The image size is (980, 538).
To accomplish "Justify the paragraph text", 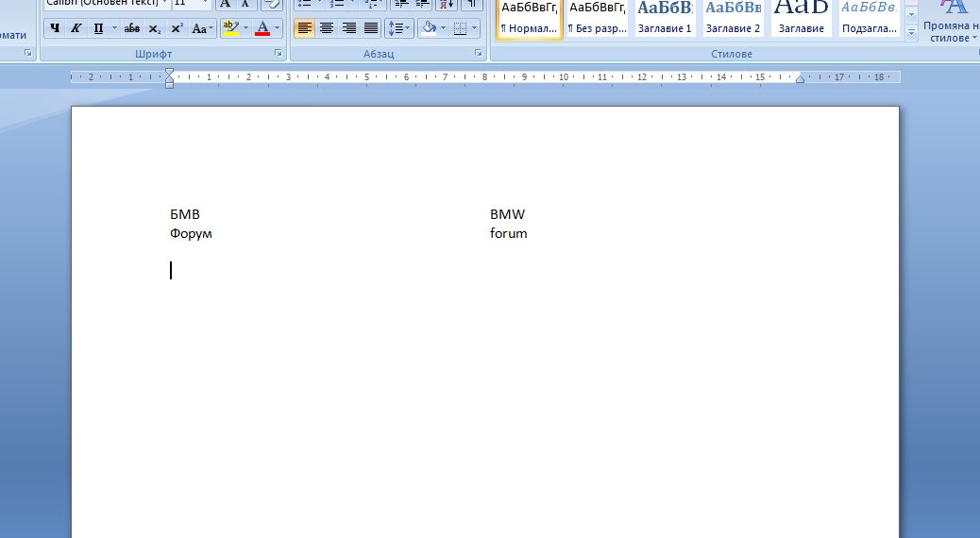I will (371, 28).
